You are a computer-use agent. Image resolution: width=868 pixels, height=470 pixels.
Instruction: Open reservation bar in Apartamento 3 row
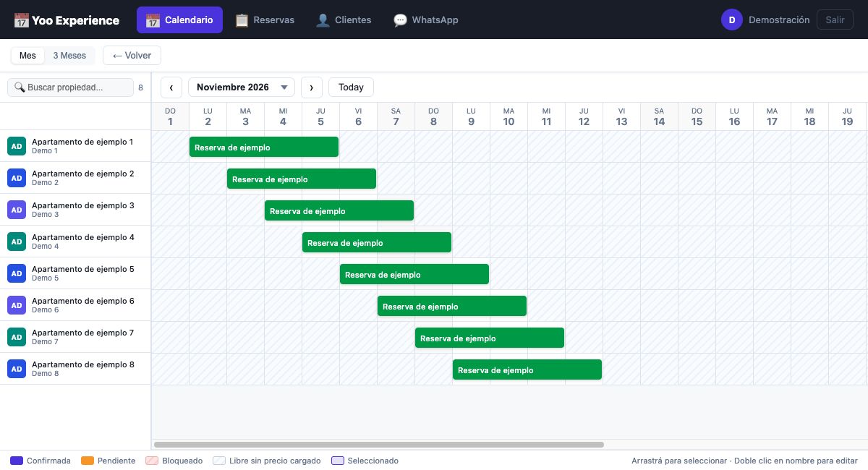click(339, 210)
